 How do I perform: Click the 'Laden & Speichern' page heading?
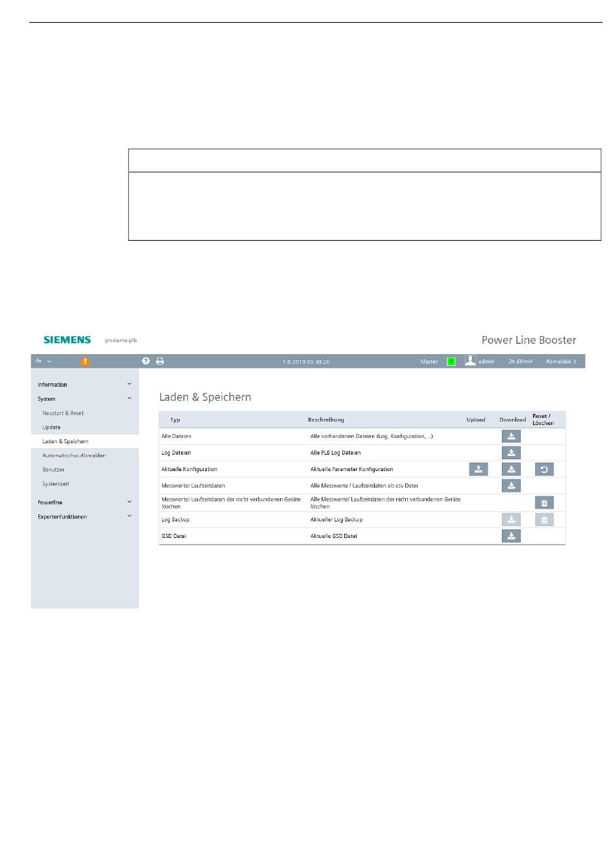[206, 397]
